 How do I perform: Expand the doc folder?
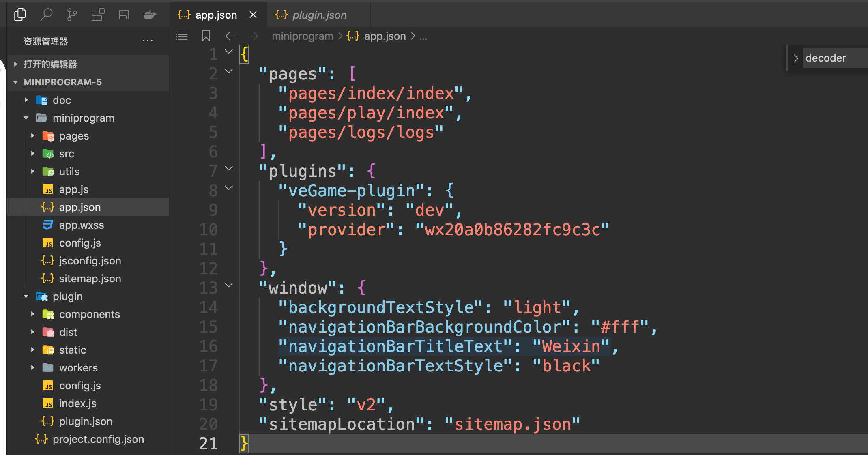pos(62,100)
